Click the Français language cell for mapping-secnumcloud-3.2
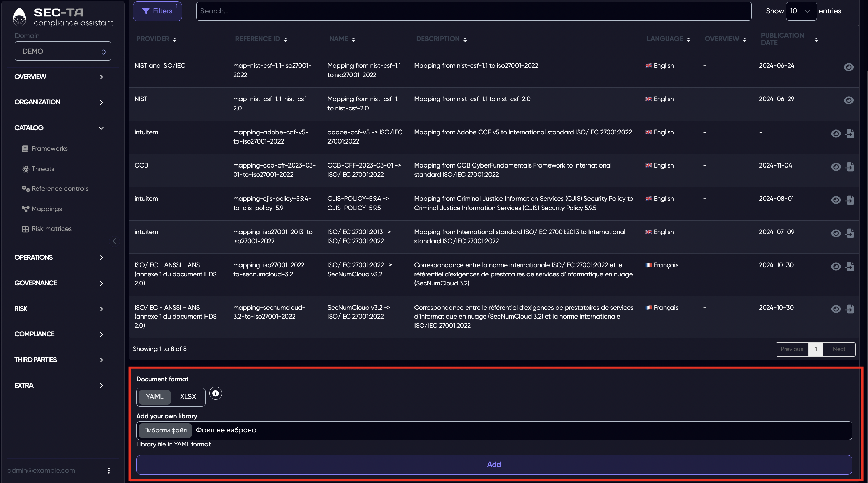 pyautogui.click(x=662, y=308)
